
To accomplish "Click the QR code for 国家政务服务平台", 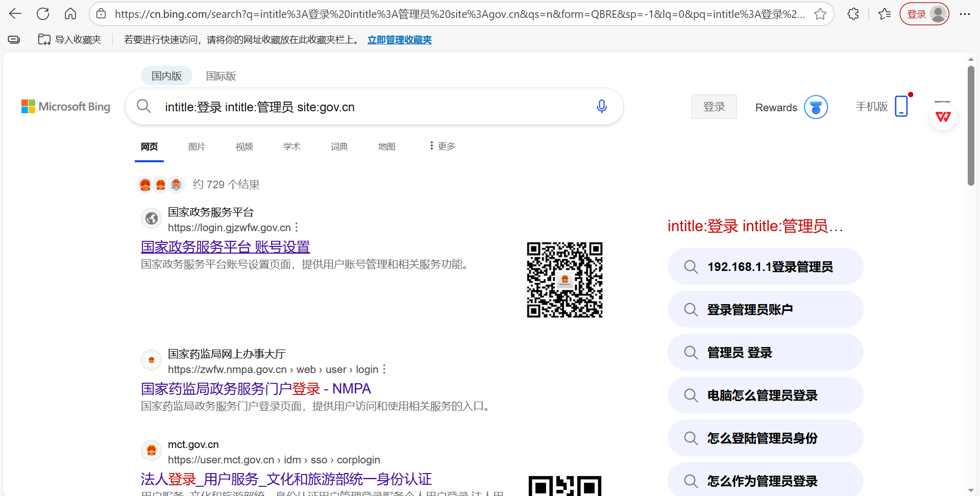I will (565, 280).
